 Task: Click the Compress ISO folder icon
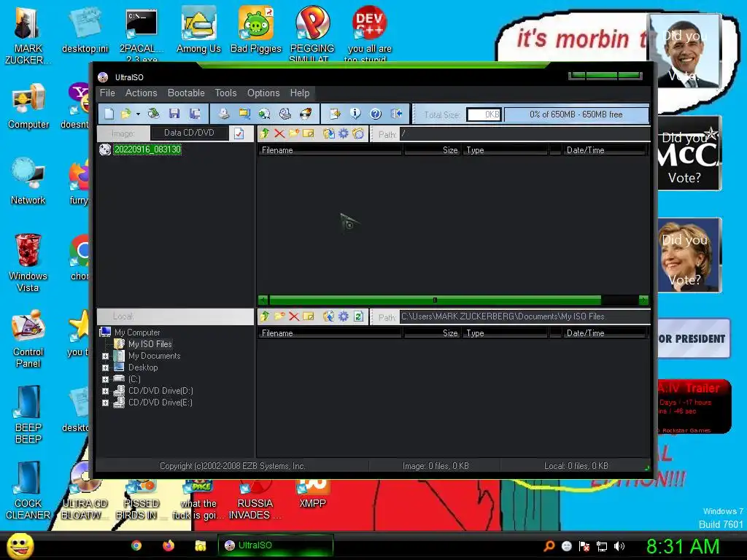click(244, 114)
